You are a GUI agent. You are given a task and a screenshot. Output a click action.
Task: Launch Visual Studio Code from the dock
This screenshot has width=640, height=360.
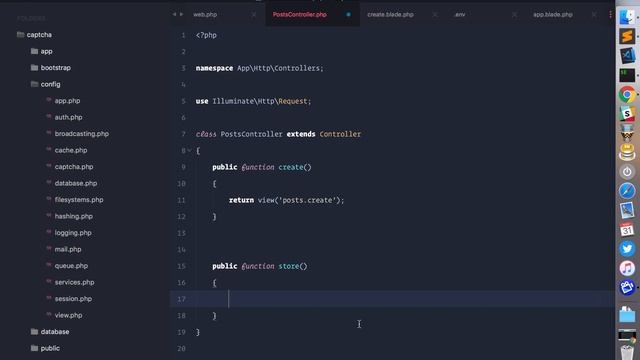[627, 56]
